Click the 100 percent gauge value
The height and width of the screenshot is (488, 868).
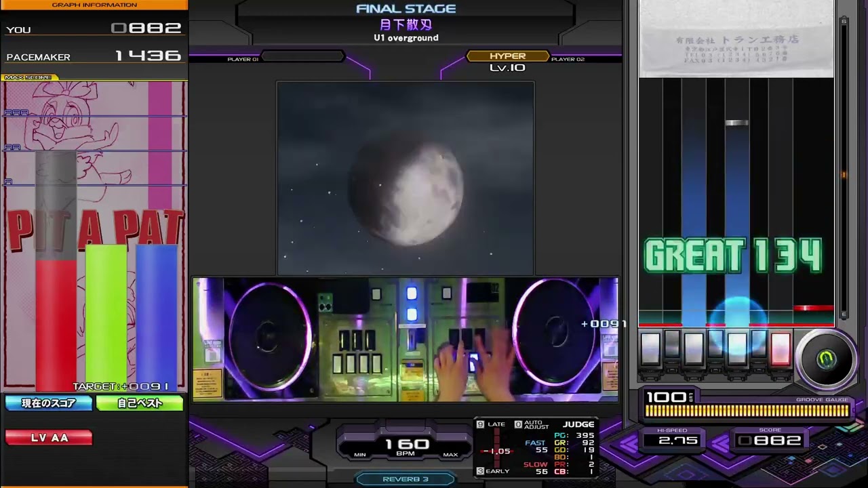point(666,397)
